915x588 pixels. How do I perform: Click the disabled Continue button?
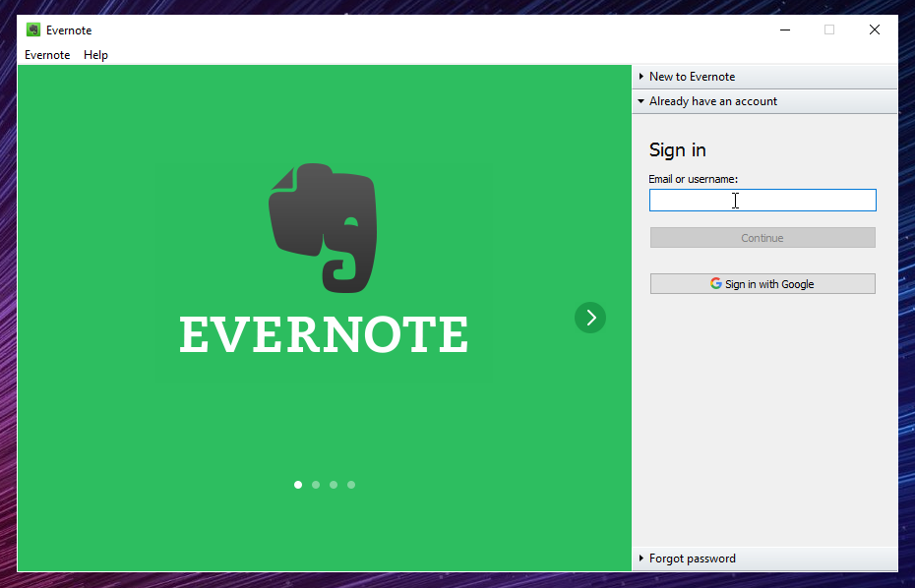pyautogui.click(x=762, y=237)
